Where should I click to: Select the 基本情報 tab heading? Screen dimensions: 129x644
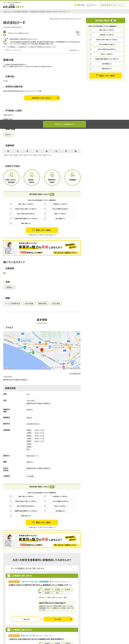tap(42, 320)
